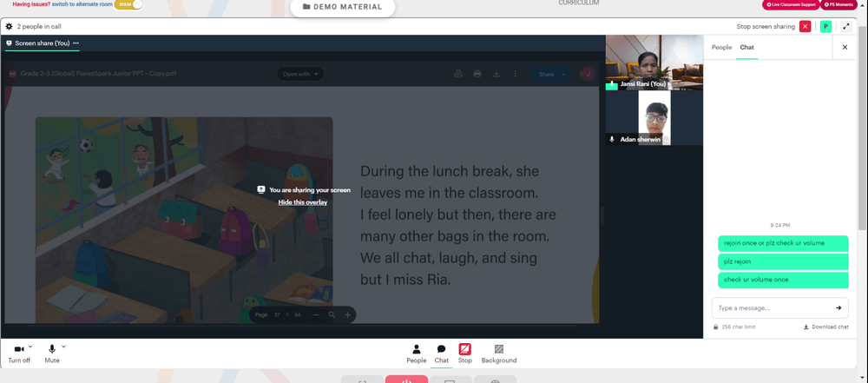
Task: Click the print icon in PDF viewer
Action: [x=477, y=74]
